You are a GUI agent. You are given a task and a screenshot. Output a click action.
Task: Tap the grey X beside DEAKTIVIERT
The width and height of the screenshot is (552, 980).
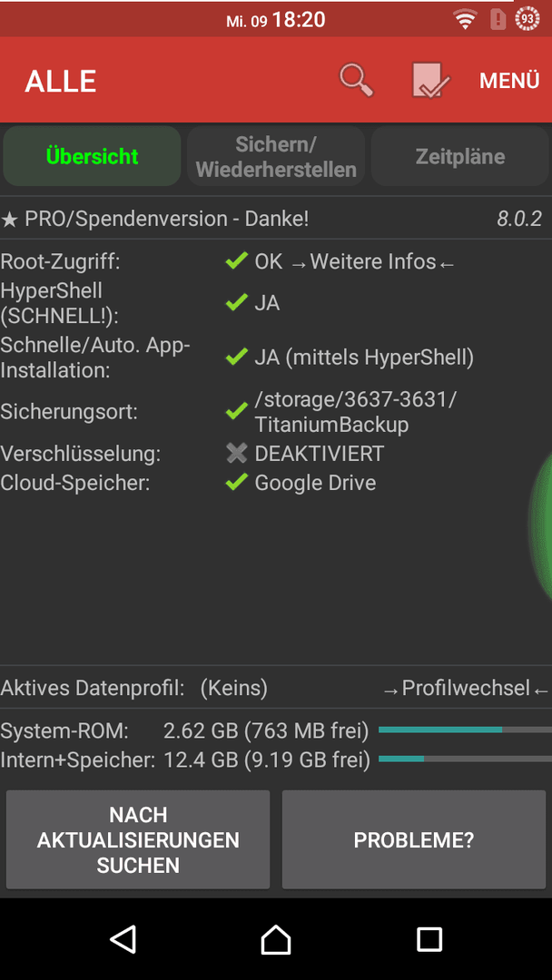tap(237, 453)
